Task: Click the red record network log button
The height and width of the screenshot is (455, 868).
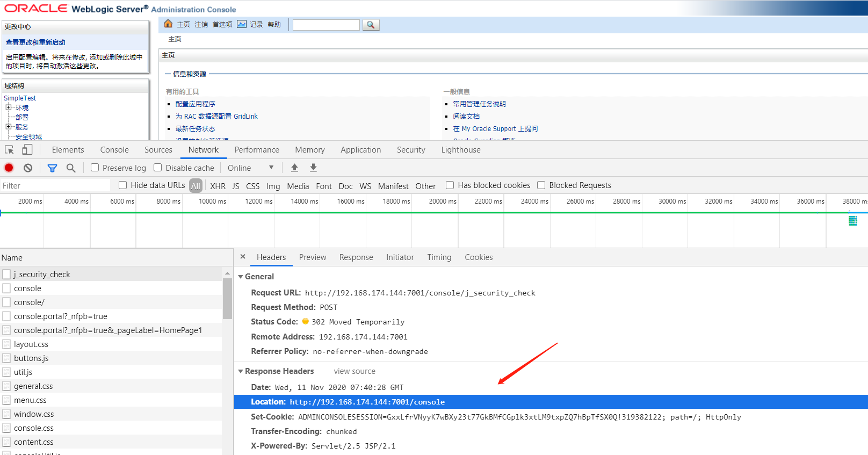Action: click(9, 168)
